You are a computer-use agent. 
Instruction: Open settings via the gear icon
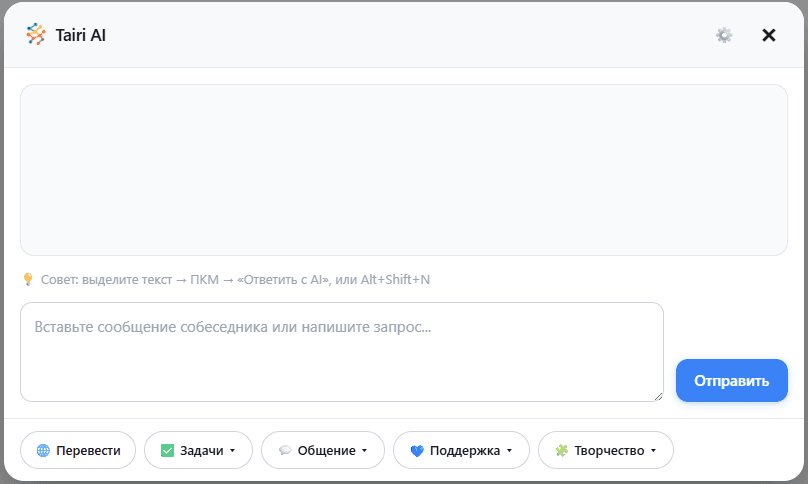tap(724, 35)
